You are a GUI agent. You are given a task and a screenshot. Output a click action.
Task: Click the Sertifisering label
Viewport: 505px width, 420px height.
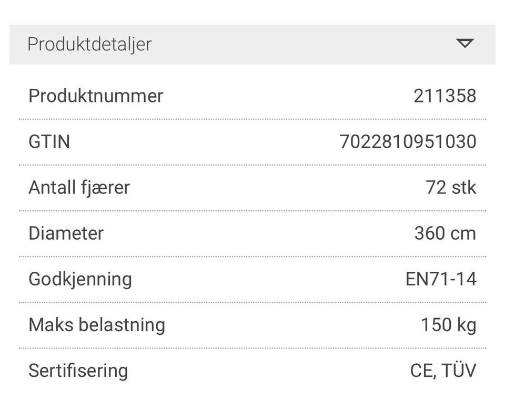coord(78,371)
